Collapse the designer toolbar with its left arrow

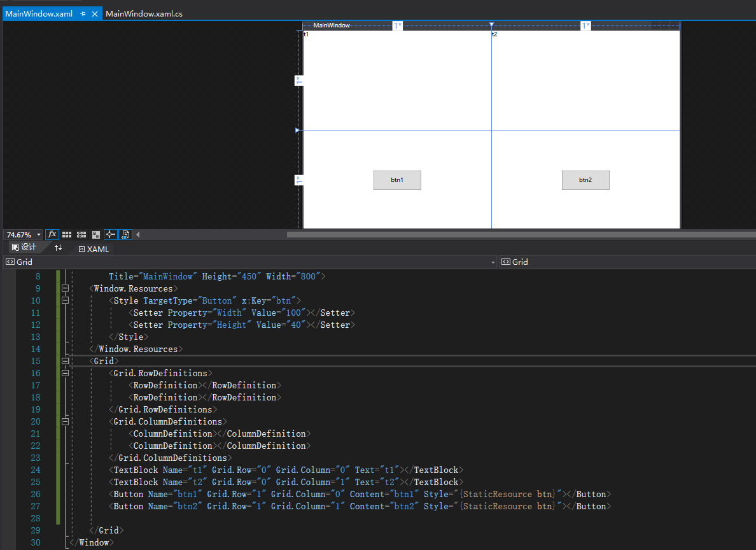(137, 234)
